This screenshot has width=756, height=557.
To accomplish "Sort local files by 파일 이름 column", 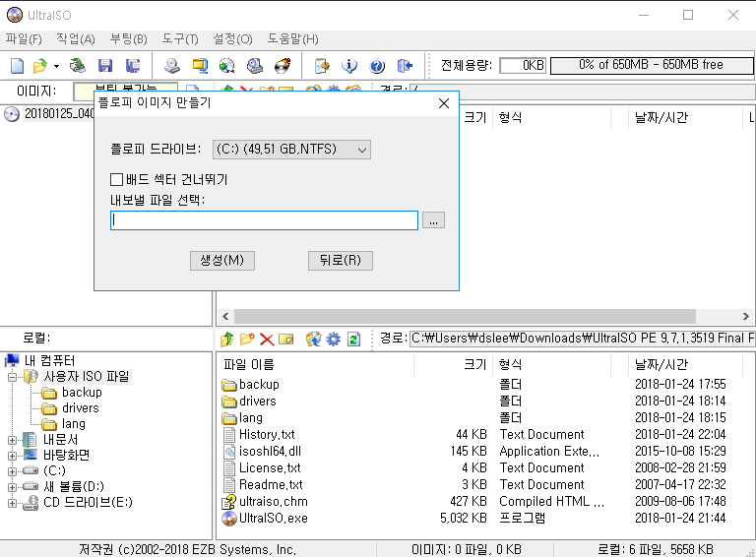I will click(316, 365).
